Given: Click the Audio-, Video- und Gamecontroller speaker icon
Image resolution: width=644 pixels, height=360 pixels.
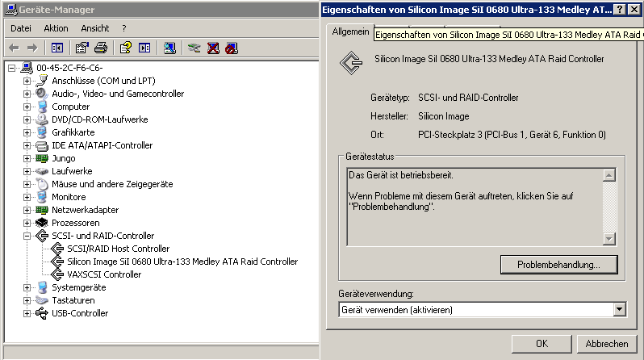Looking at the screenshot, I should [x=41, y=94].
